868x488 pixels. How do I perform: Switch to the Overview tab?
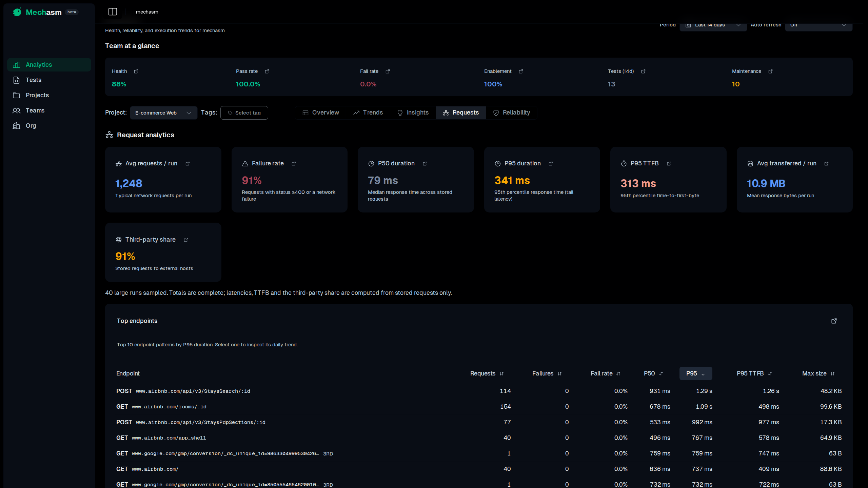pyautogui.click(x=321, y=113)
